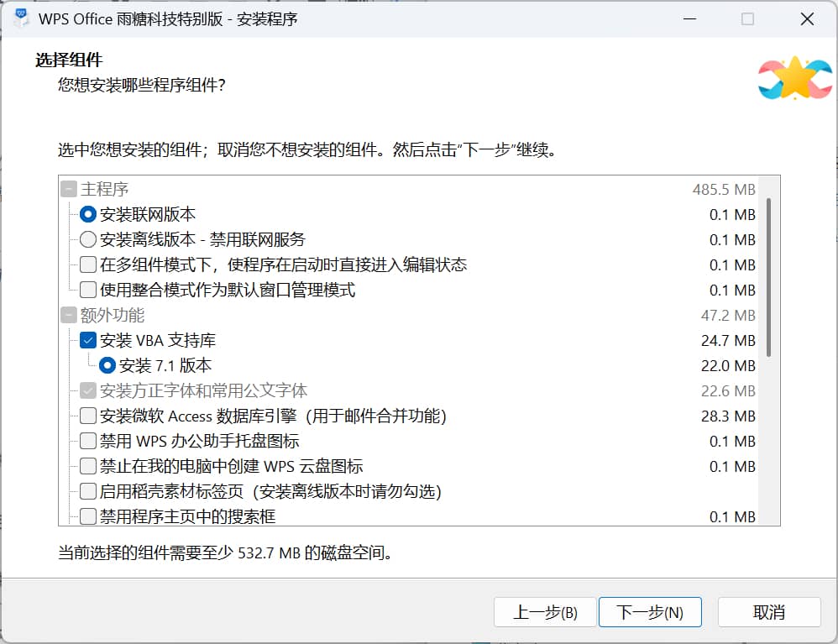Image resolution: width=838 pixels, height=644 pixels.
Task: Check 使用整合模式作为默认窗口管理模式 option
Action: click(x=87, y=290)
